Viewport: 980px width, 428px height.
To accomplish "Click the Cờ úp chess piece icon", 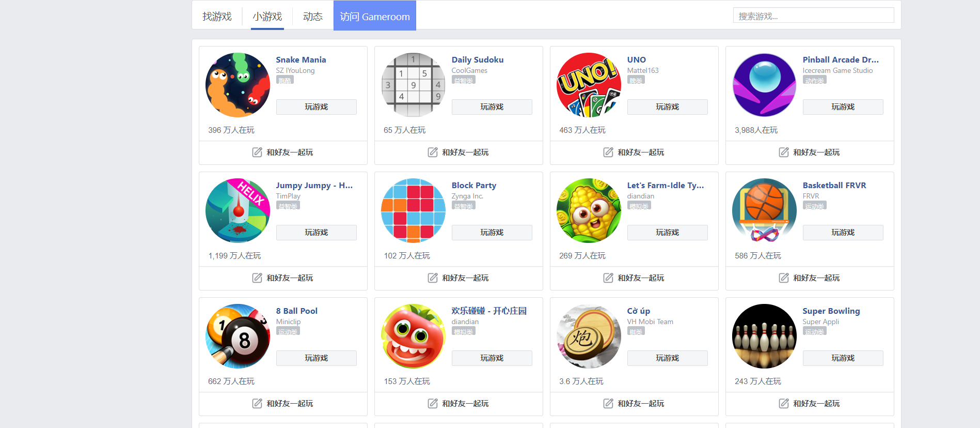I will (589, 336).
